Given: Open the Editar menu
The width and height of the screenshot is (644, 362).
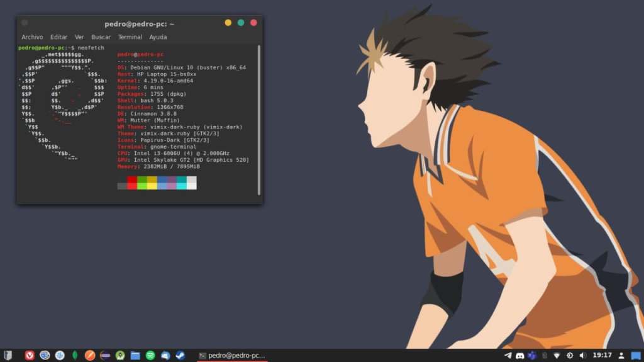Looking at the screenshot, I should click(x=58, y=37).
